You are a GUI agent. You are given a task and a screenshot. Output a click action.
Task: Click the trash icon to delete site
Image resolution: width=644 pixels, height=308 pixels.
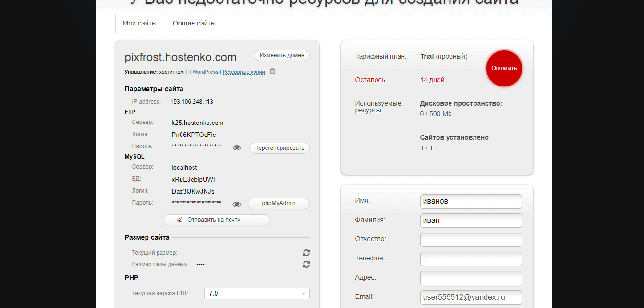click(272, 72)
